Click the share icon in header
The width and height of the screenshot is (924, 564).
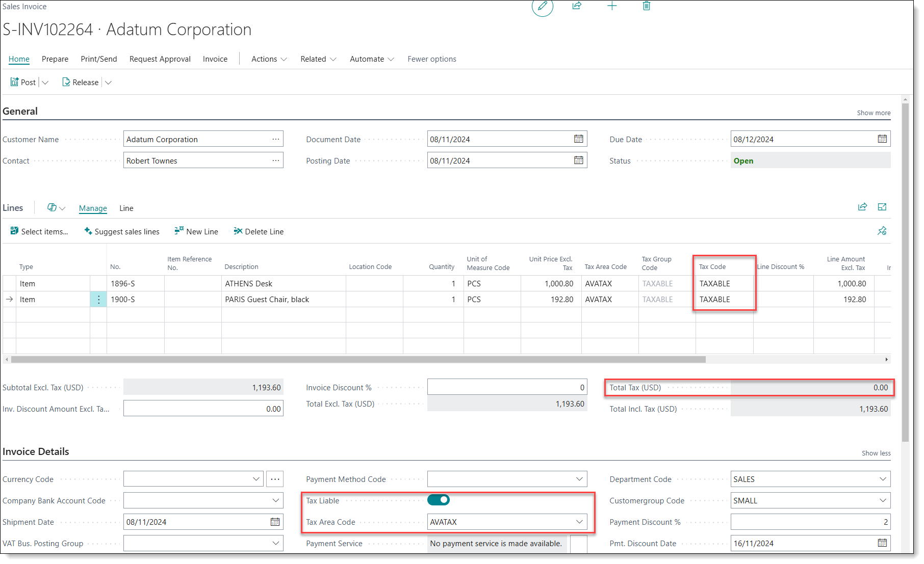click(577, 6)
